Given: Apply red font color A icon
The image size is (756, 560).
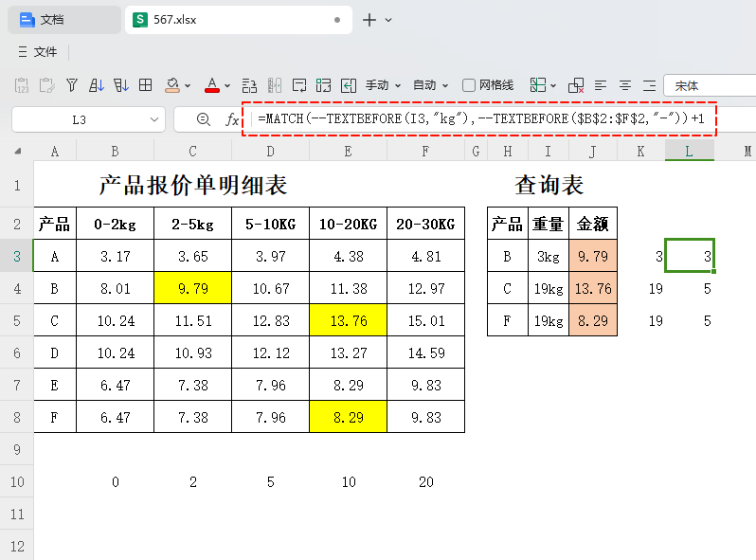Looking at the screenshot, I should click(212, 85).
